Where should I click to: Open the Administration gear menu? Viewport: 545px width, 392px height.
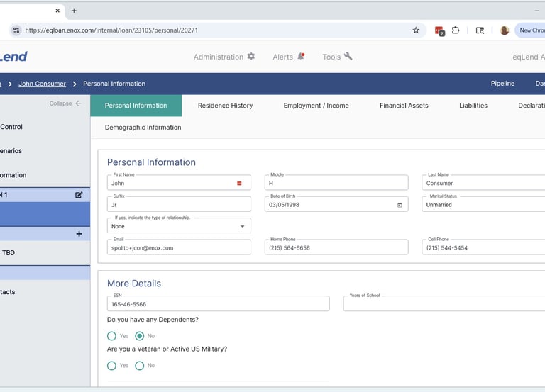224,57
